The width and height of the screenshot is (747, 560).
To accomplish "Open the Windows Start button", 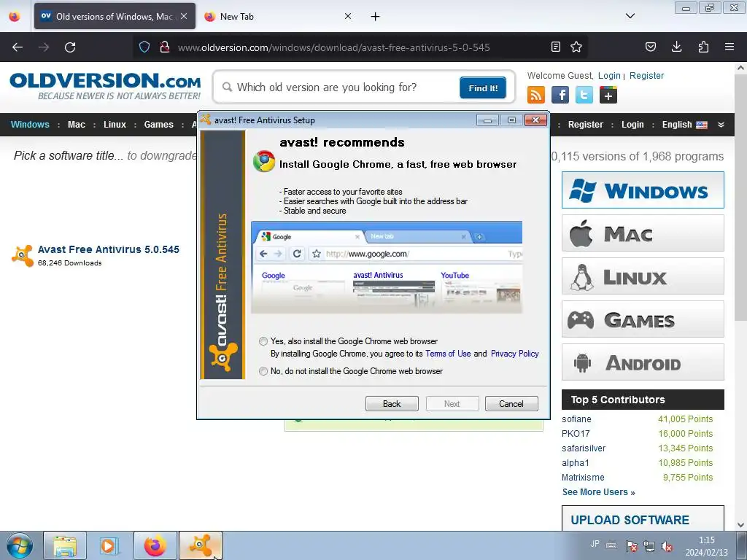I will pyautogui.click(x=19, y=545).
